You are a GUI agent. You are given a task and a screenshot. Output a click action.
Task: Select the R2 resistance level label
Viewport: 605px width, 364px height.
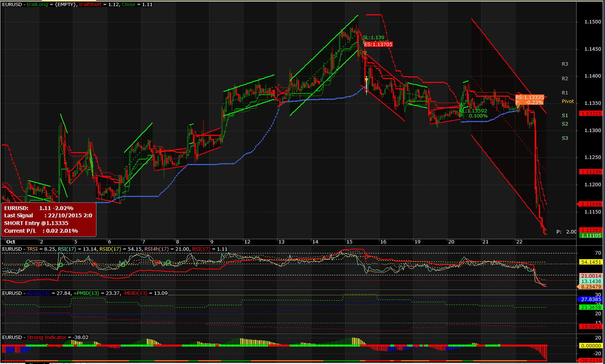pos(565,78)
